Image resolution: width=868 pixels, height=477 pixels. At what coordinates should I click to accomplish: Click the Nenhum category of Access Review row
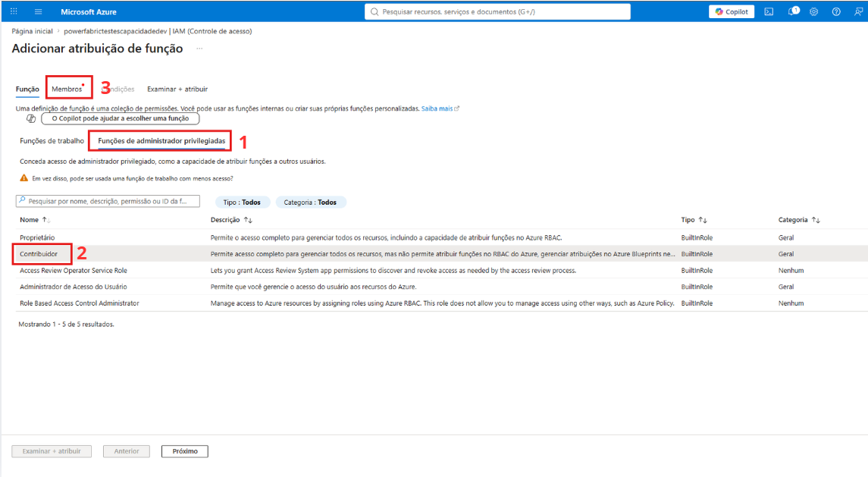pyautogui.click(x=791, y=271)
